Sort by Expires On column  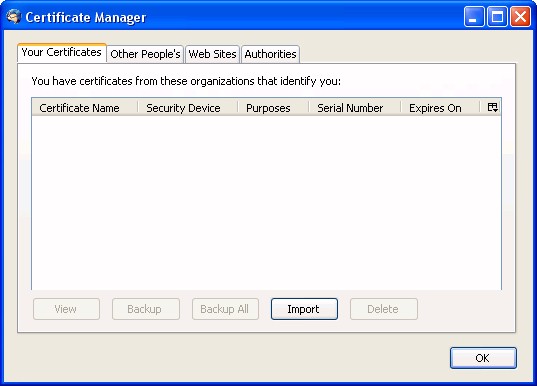click(440, 108)
